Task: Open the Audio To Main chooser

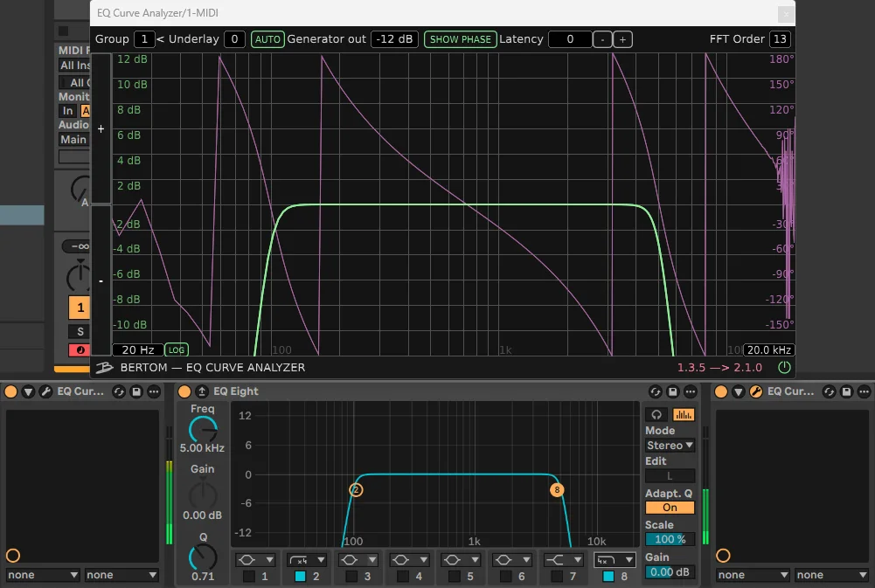Action: click(x=73, y=139)
